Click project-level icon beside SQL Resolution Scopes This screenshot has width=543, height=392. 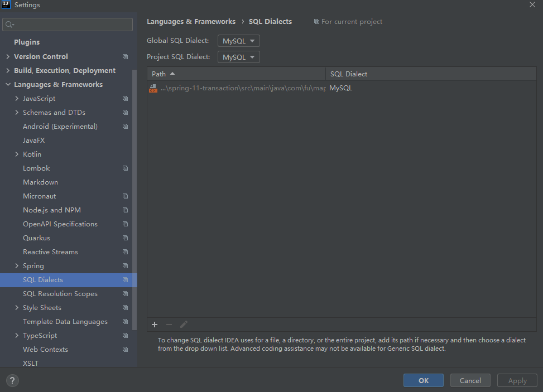126,293
